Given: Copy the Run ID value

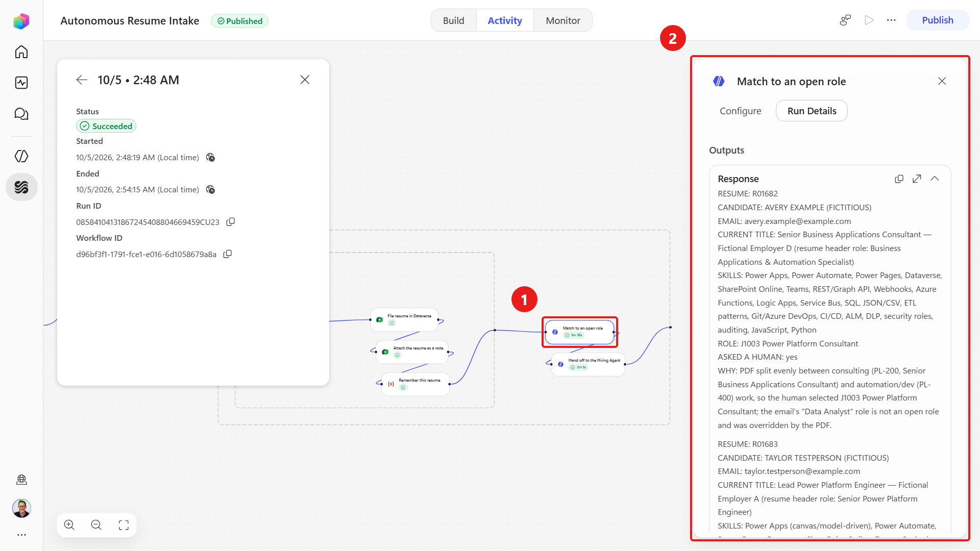Looking at the screenshot, I should [x=231, y=222].
